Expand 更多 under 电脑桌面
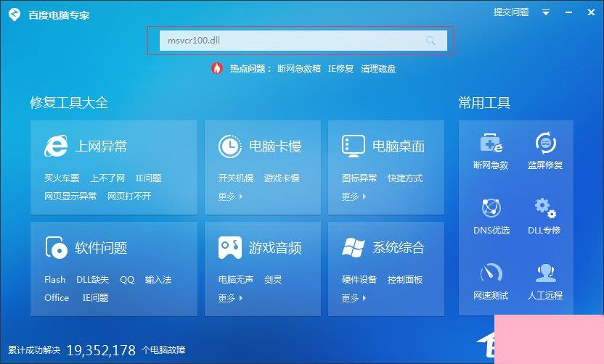 354,197
